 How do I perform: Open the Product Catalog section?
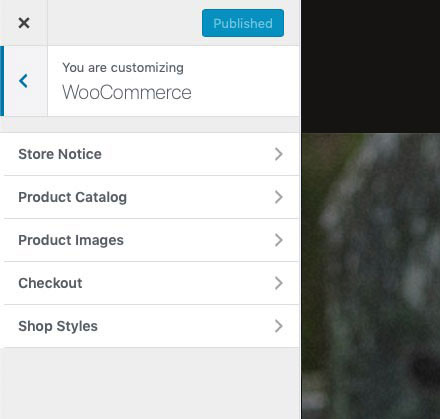point(150,197)
